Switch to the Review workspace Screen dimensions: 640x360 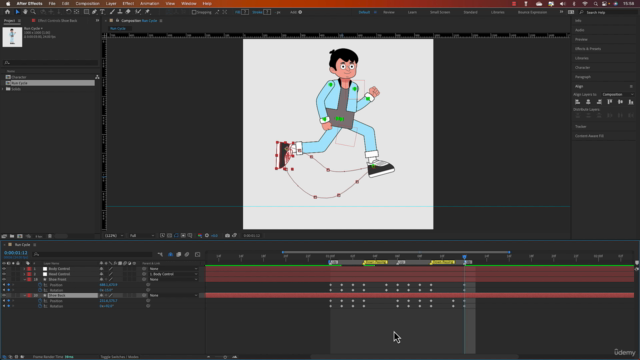coord(389,12)
